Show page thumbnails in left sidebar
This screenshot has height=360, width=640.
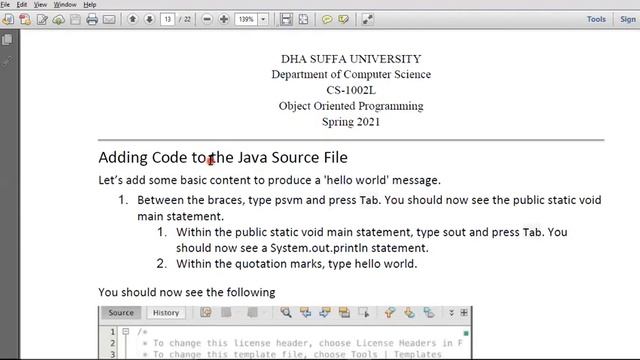point(7,40)
